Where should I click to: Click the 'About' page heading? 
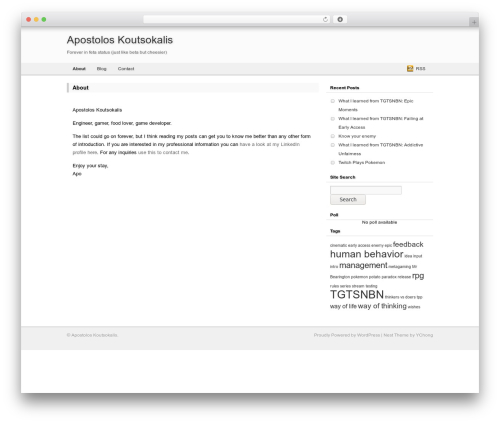(x=80, y=88)
